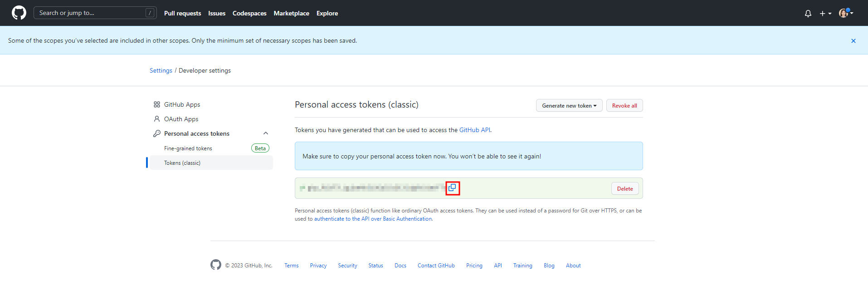Image resolution: width=868 pixels, height=281 pixels.
Task: Open Explore from top navigation
Action: pos(327,13)
